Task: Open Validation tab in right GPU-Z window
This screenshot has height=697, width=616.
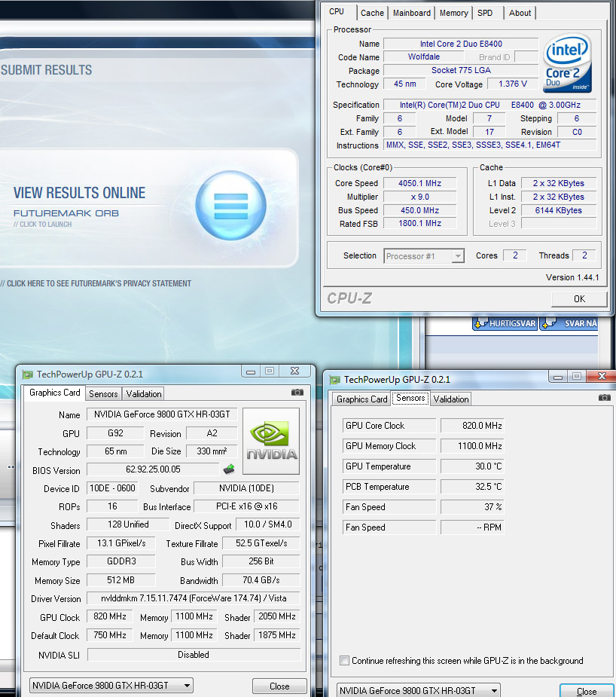Action: (x=451, y=399)
